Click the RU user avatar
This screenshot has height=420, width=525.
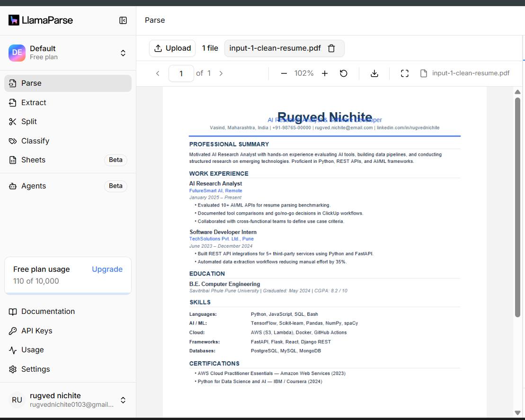(x=17, y=400)
